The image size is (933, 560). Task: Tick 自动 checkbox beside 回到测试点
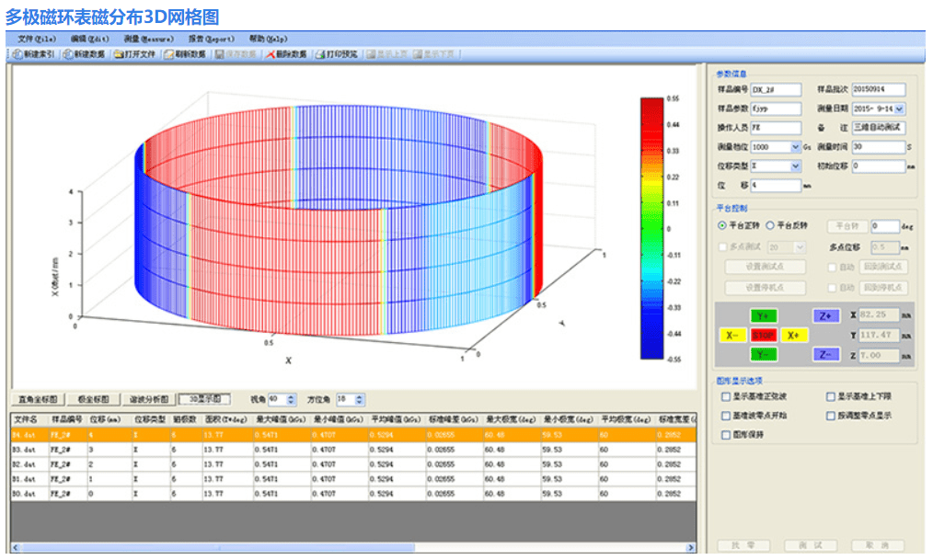(x=833, y=267)
